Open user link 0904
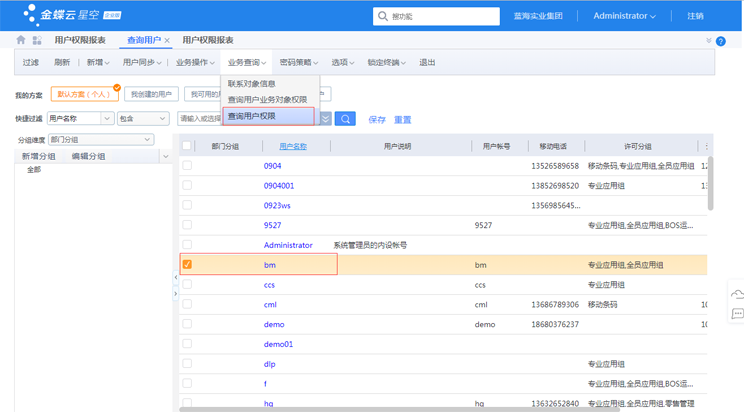This screenshot has height=412, width=744. 272,166
